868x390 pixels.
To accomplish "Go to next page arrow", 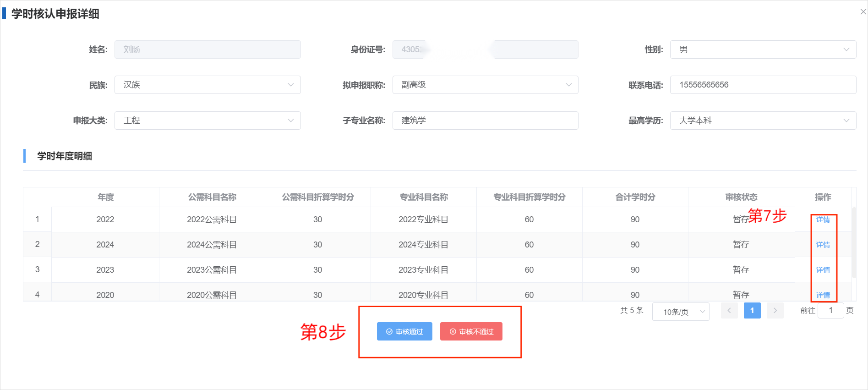I will 775,311.
